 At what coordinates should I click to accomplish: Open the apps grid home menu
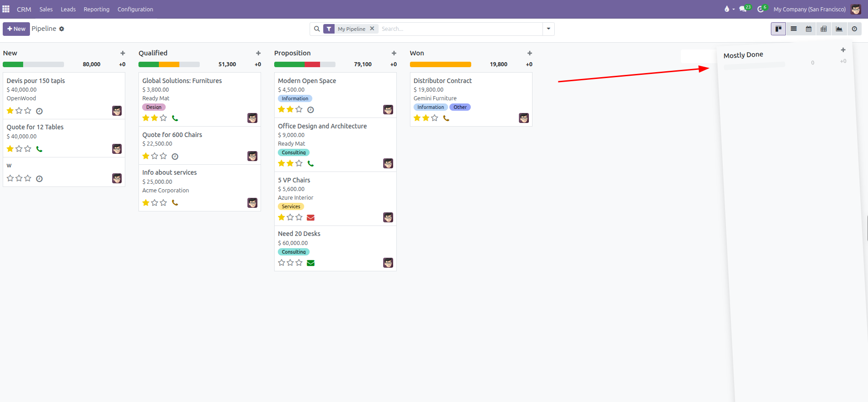click(x=6, y=9)
